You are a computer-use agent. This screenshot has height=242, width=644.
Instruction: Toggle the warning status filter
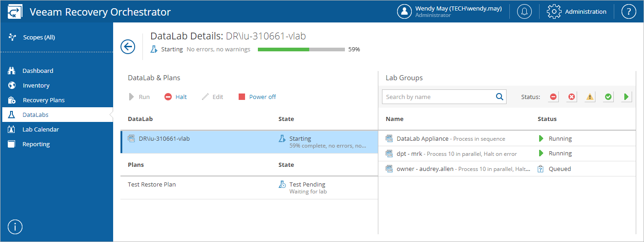[590, 97]
